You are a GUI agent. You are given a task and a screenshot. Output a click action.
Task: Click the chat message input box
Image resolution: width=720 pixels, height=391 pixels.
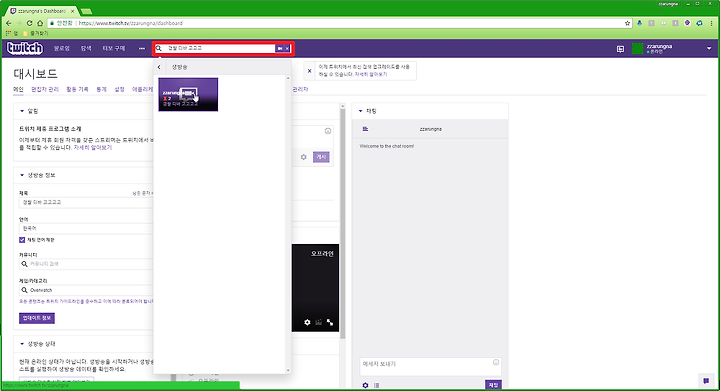[x=430, y=367]
